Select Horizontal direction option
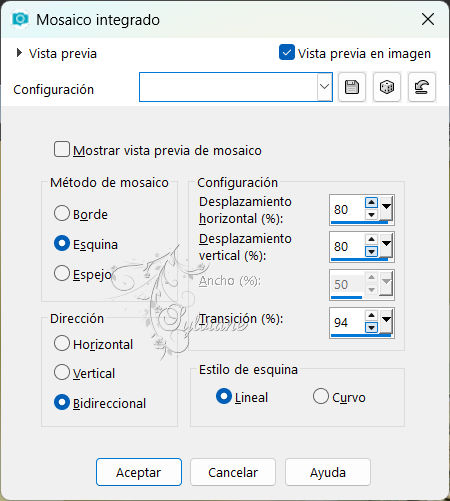Viewport: 450px width, 501px height. pos(62,343)
